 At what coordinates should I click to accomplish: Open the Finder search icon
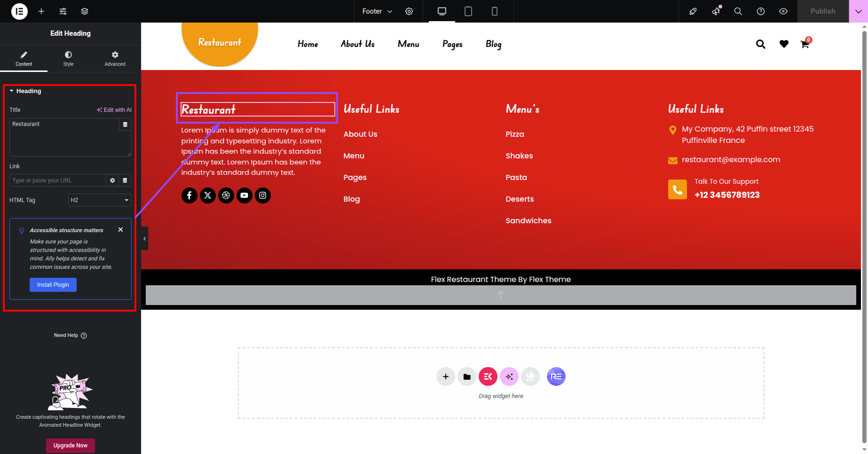point(738,11)
